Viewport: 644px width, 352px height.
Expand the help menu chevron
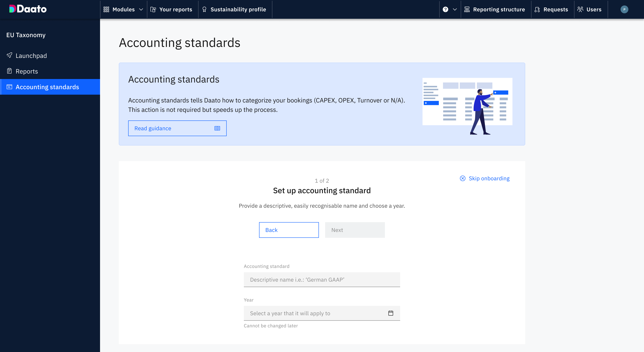pyautogui.click(x=455, y=10)
